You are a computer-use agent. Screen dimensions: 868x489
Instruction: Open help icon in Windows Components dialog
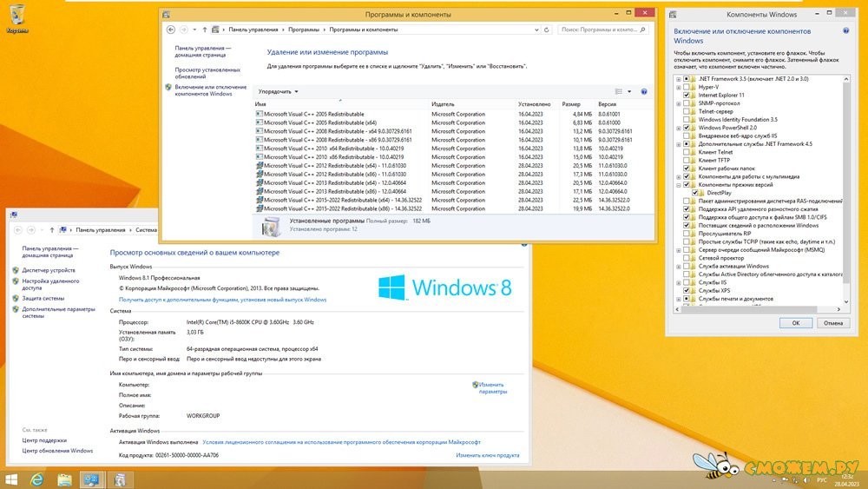pos(845,31)
